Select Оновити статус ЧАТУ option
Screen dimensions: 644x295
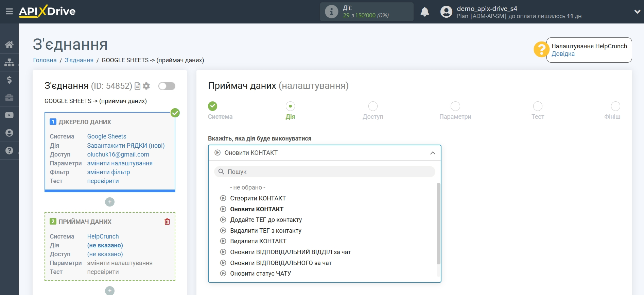click(x=260, y=274)
